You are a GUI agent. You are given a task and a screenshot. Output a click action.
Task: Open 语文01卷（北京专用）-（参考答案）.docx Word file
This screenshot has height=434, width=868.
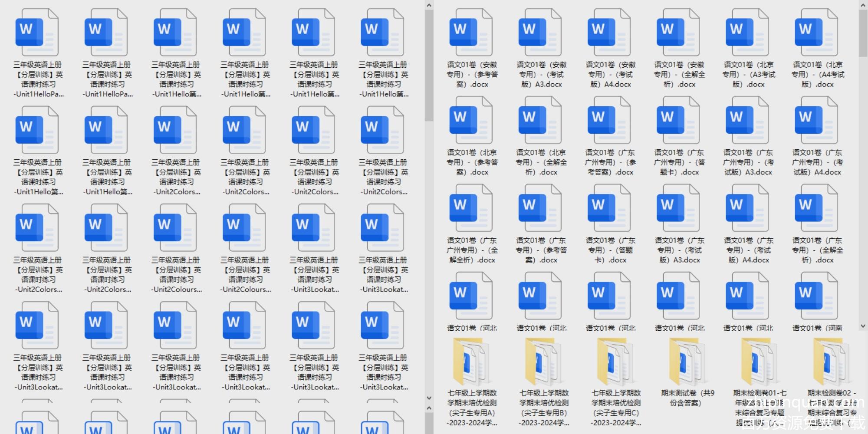tap(471, 120)
